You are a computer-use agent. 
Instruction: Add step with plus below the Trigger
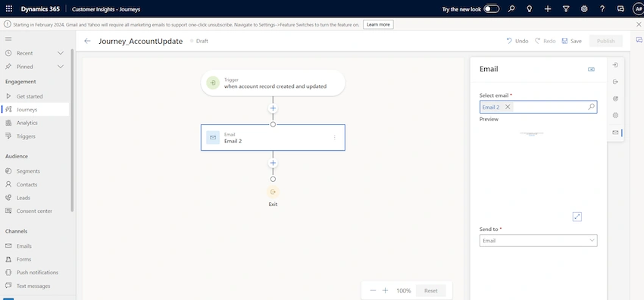click(273, 109)
